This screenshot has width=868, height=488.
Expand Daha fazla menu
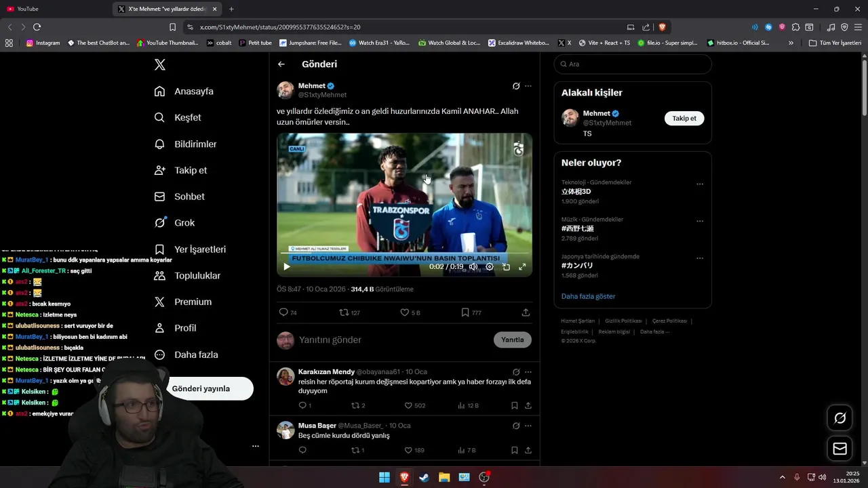pos(186,354)
